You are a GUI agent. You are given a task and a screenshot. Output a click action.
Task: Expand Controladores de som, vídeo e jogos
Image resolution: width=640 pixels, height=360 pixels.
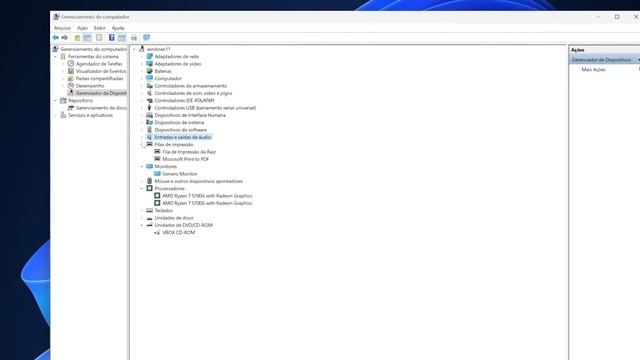pos(142,93)
